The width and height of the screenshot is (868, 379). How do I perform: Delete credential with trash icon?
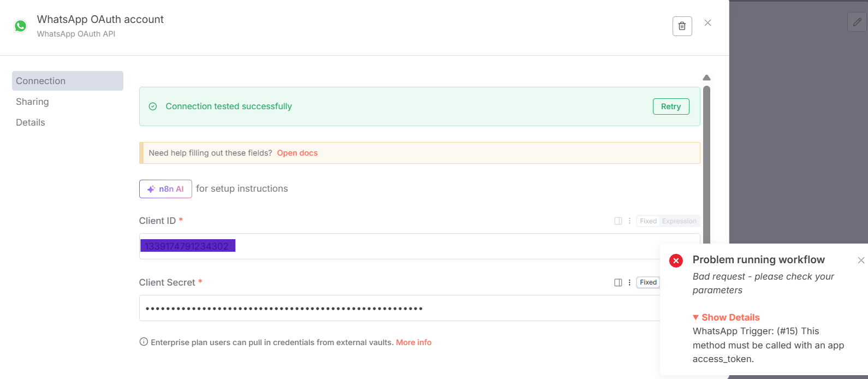pyautogui.click(x=682, y=26)
